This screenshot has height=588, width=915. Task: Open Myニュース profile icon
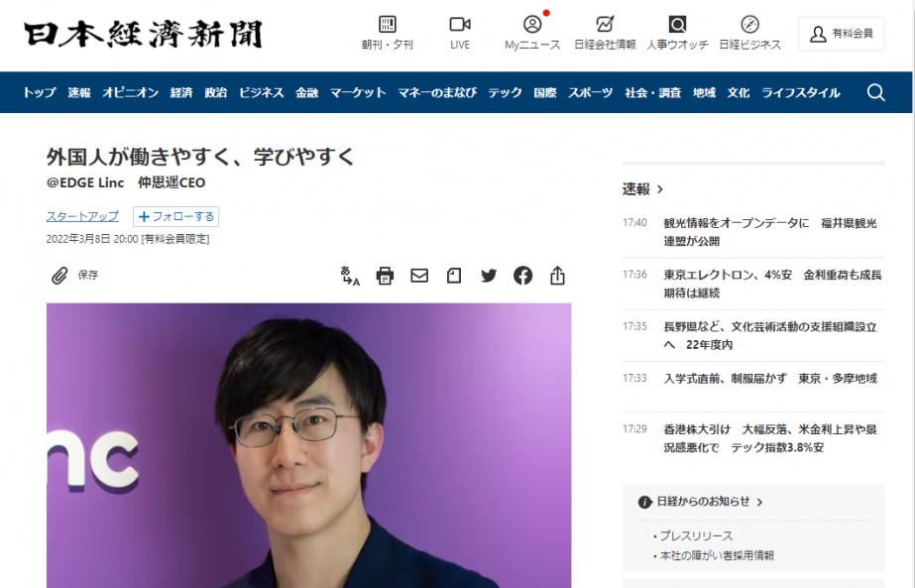click(x=532, y=24)
